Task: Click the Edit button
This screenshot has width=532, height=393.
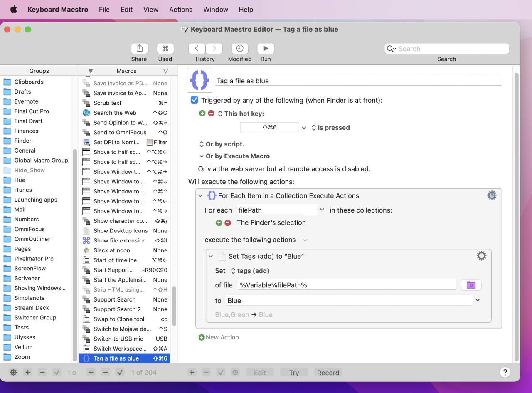Action: pyautogui.click(x=260, y=373)
